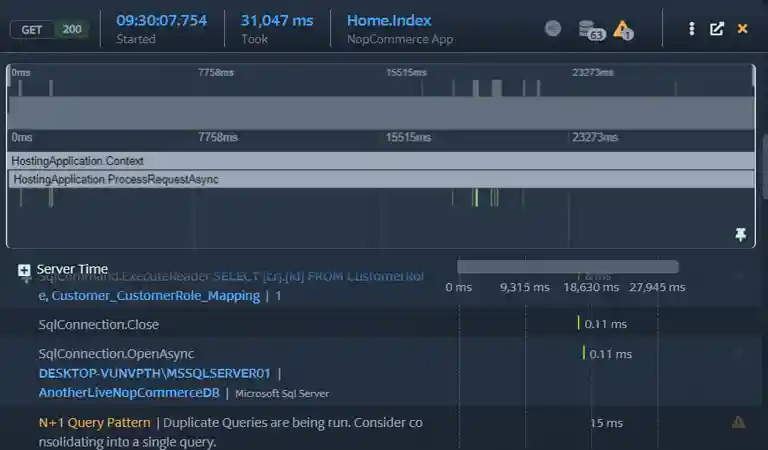This screenshot has height=450, width=768.
Task: Click the overview timeline minimap grey band
Action: (x=381, y=113)
